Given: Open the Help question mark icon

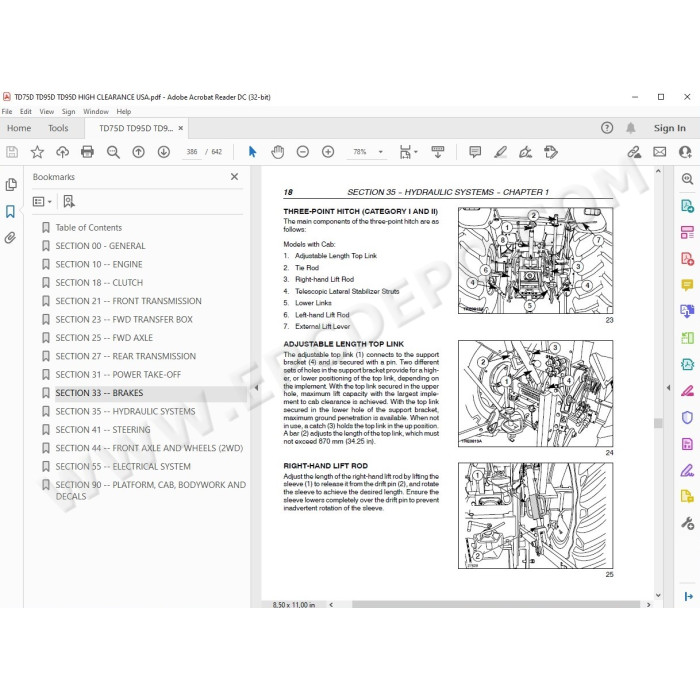Looking at the screenshot, I should point(607,128).
